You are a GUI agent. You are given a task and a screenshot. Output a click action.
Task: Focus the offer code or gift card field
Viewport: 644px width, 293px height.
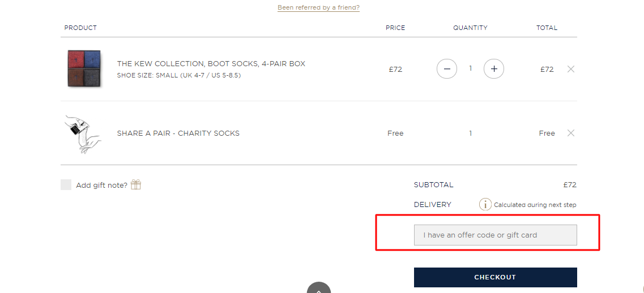(x=496, y=235)
